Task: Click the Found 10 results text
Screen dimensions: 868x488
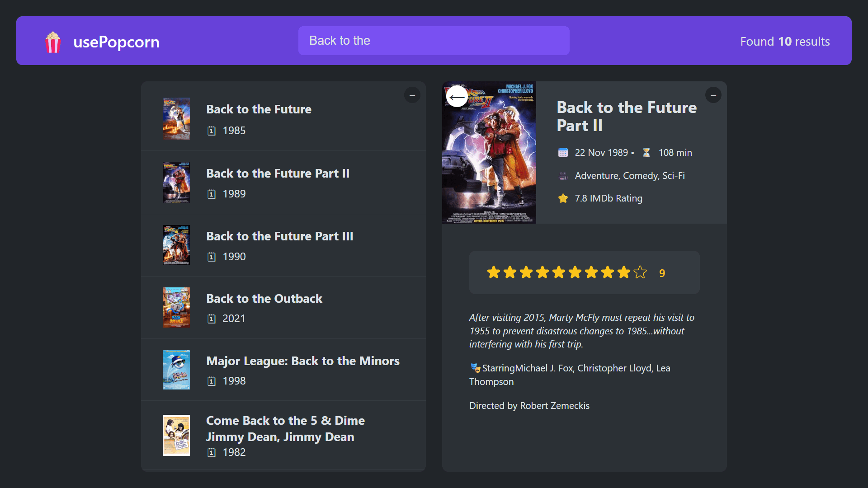Action: tap(784, 41)
